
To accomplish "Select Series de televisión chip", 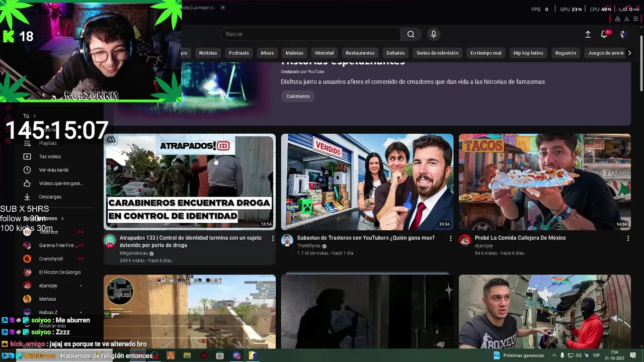I will tap(437, 53).
